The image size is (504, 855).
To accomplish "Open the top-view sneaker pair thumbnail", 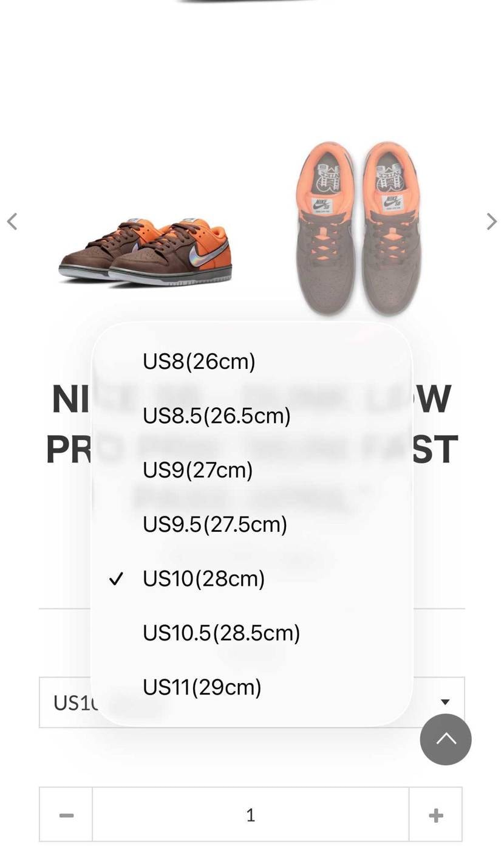I will point(358,228).
